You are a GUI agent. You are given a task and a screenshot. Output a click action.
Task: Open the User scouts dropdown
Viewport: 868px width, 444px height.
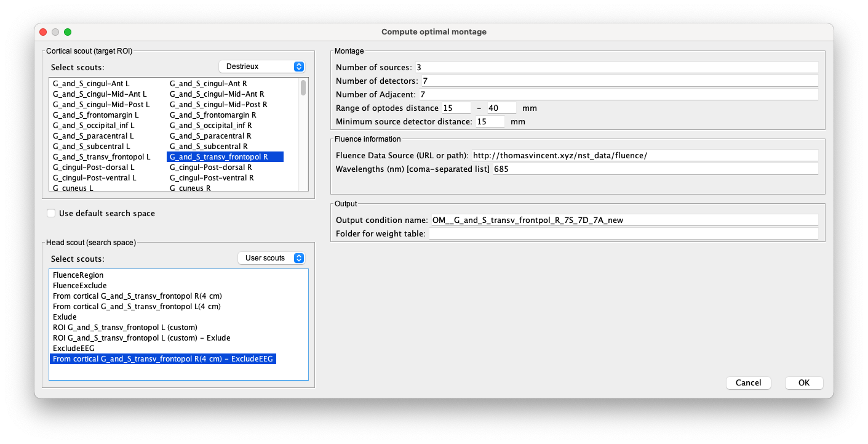coord(271,258)
